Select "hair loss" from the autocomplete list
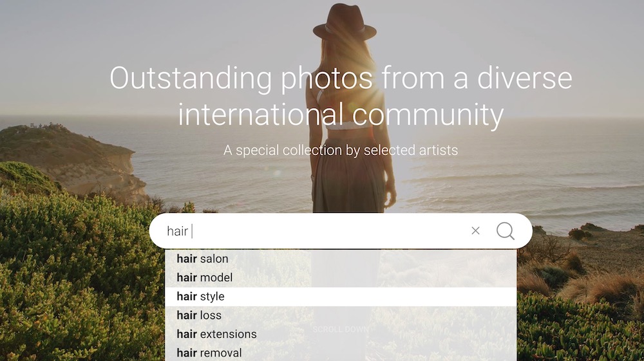Viewport: 644px width, 361px height. pos(199,315)
